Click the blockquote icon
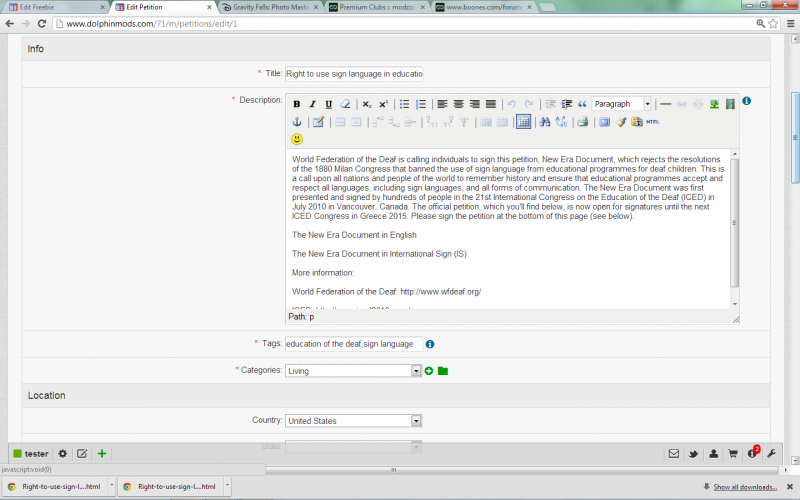 [x=582, y=104]
